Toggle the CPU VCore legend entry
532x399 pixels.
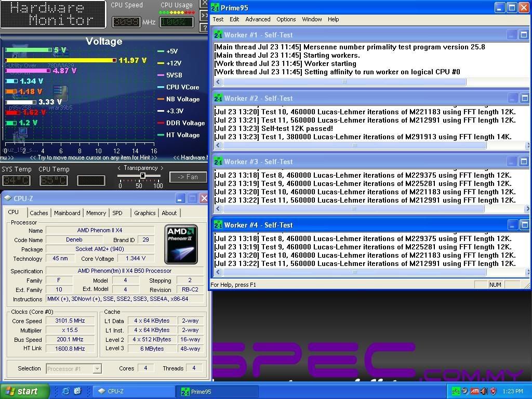[182, 87]
